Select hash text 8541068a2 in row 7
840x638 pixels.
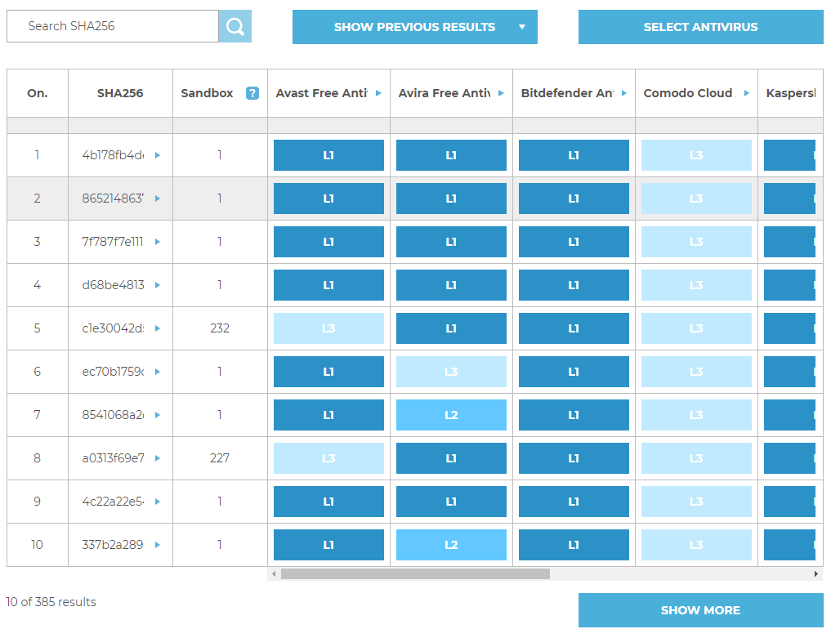point(113,415)
